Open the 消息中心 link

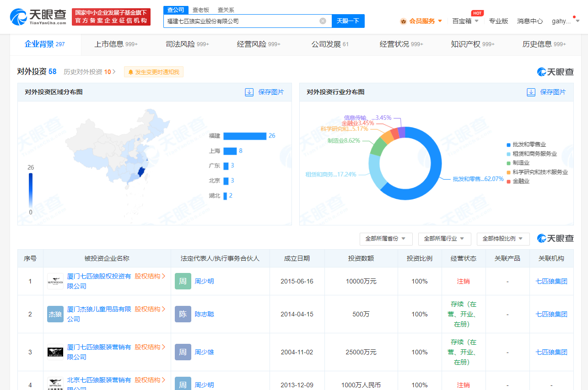[x=530, y=21]
